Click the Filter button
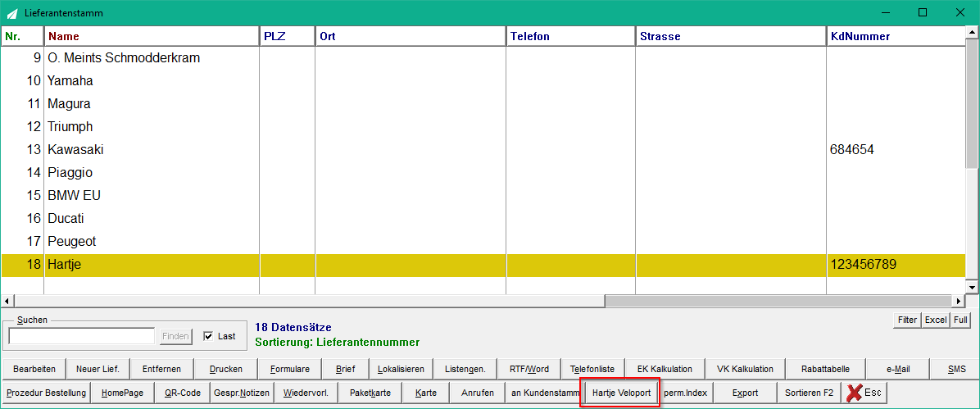 pyautogui.click(x=908, y=320)
